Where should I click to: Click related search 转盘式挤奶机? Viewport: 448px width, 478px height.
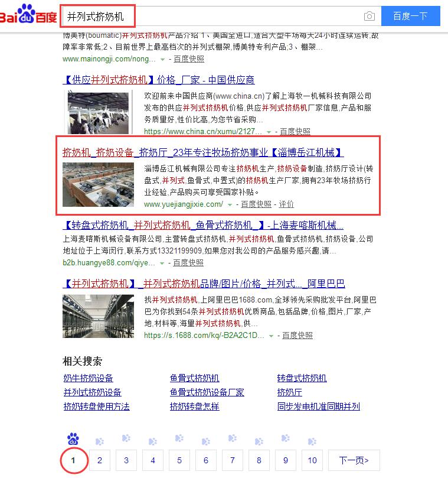coord(302,378)
